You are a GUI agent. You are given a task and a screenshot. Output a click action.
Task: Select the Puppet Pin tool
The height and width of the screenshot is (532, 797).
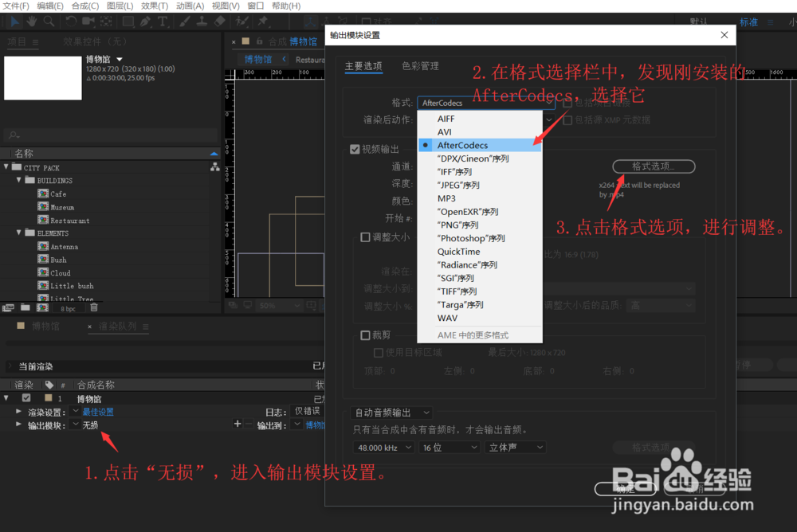tap(263, 22)
